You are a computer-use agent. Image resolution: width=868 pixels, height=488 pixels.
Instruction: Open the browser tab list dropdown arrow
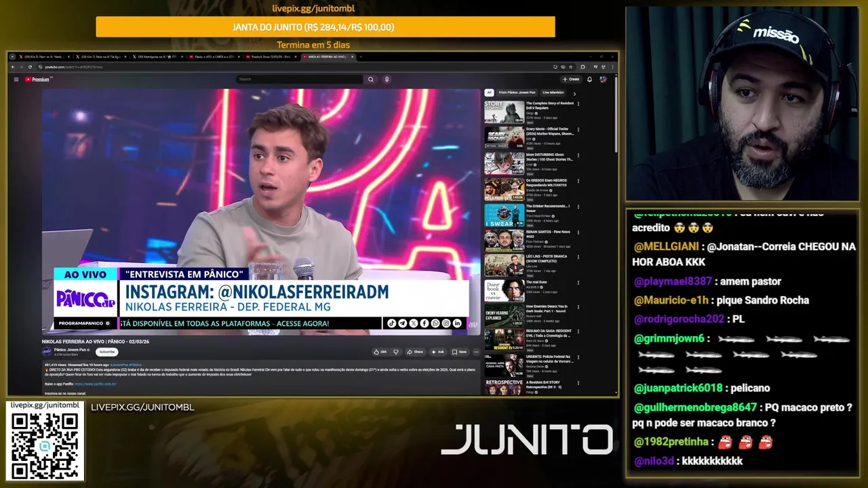(x=12, y=57)
